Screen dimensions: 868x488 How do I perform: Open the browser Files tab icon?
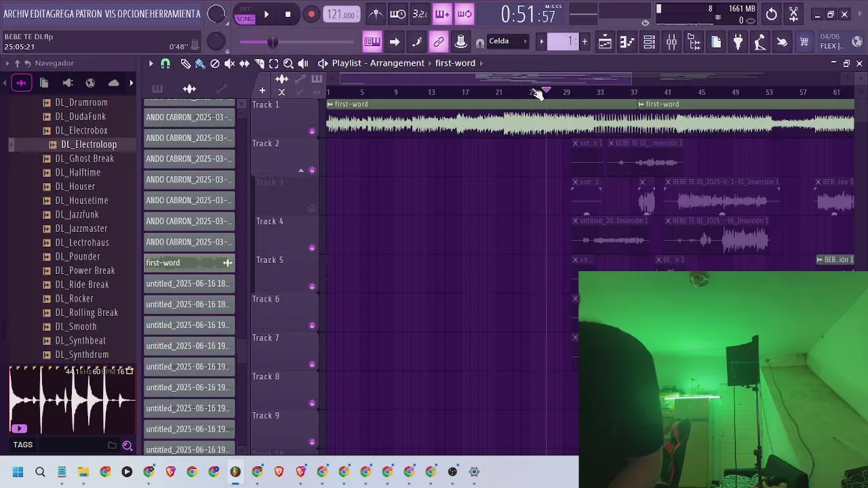click(x=44, y=83)
